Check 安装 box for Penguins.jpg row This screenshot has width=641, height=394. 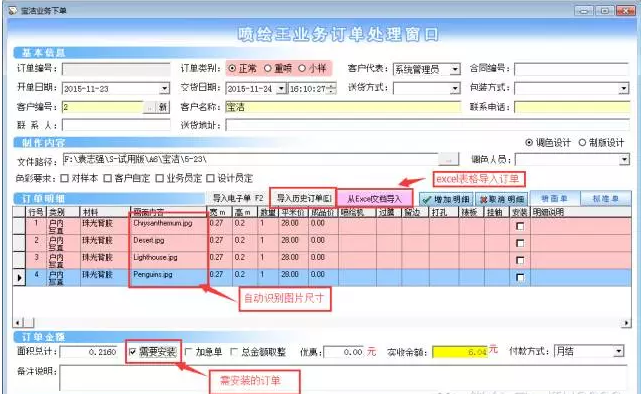pos(520,278)
